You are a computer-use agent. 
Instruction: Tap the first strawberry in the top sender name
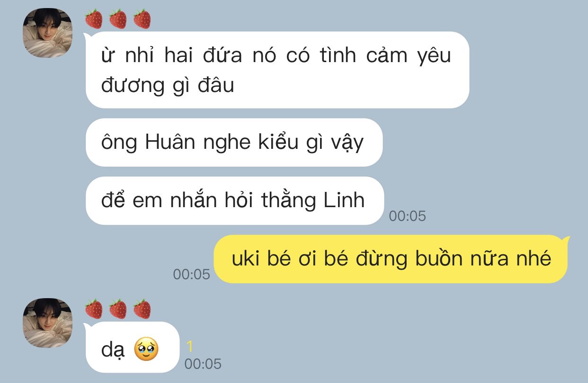94,19
